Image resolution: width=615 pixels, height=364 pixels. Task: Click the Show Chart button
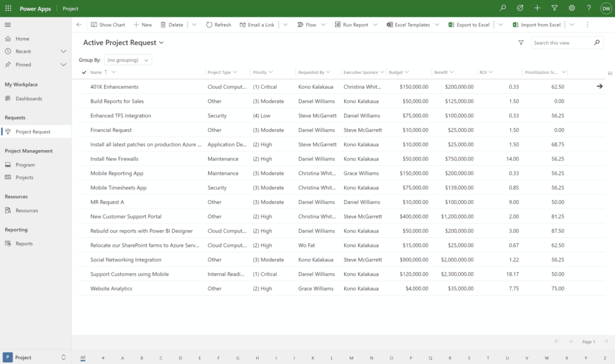[108, 25]
